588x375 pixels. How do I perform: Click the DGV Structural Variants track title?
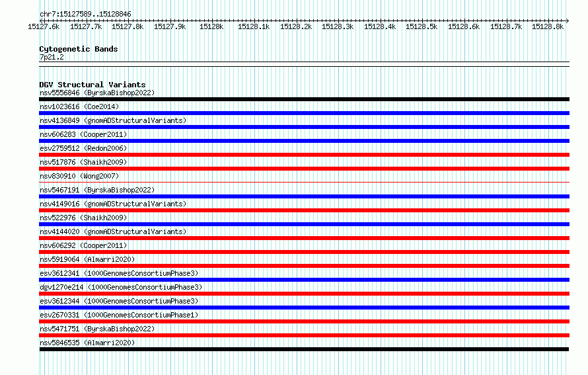pyautogui.click(x=92, y=85)
